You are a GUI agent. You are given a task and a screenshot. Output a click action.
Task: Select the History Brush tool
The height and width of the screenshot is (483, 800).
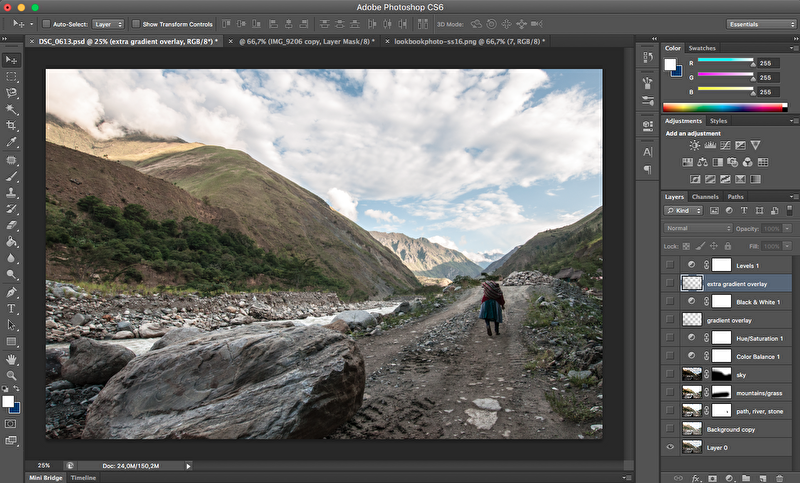(11, 209)
